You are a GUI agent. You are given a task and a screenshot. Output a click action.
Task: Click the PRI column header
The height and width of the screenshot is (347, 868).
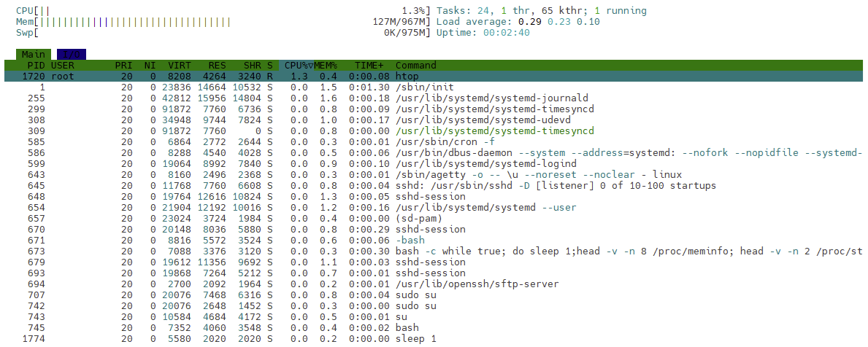123,65
